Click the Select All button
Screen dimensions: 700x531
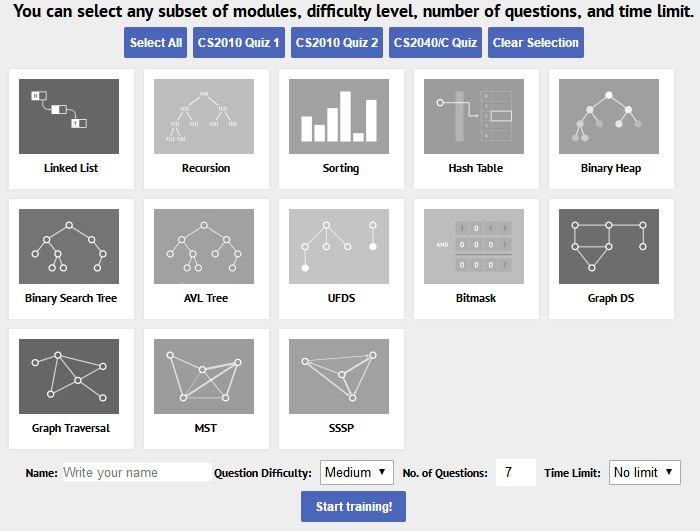pos(156,43)
